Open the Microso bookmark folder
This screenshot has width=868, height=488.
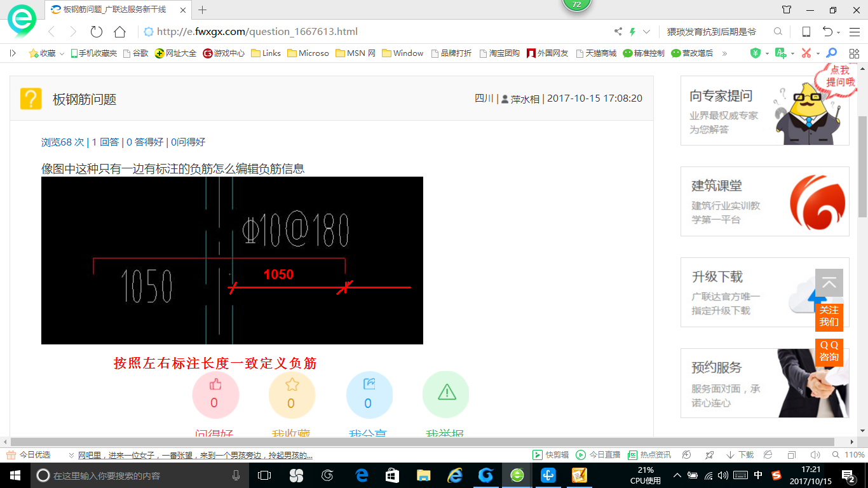(x=308, y=53)
